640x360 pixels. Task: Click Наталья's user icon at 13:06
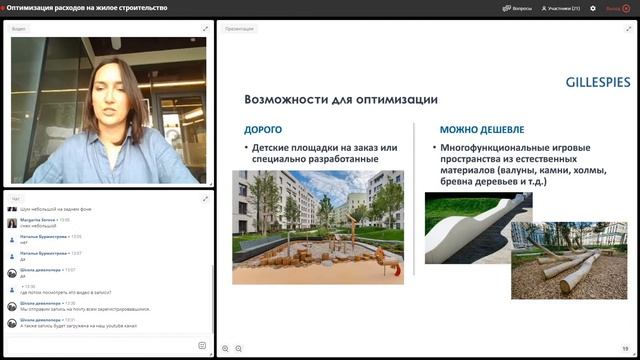point(12,240)
